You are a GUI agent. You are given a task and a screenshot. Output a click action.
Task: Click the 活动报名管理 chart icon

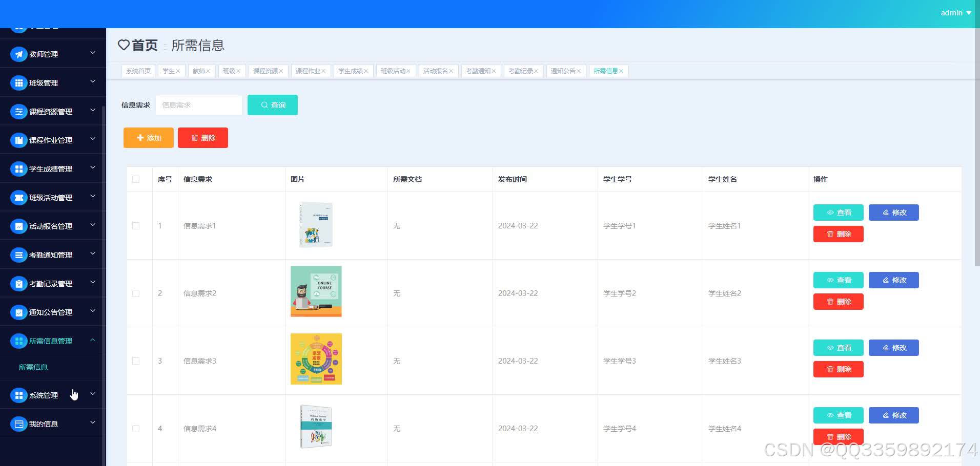pos(19,226)
